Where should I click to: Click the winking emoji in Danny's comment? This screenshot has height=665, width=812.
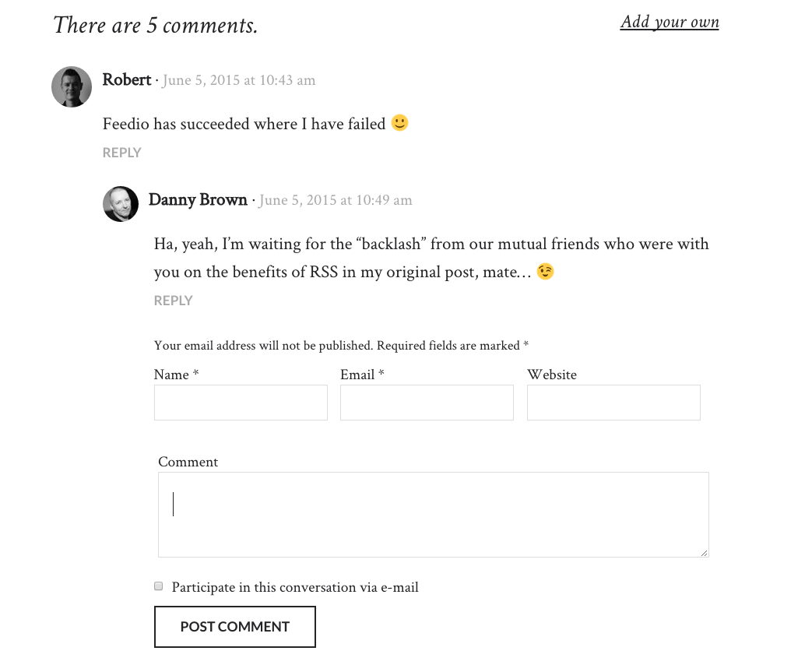(545, 272)
